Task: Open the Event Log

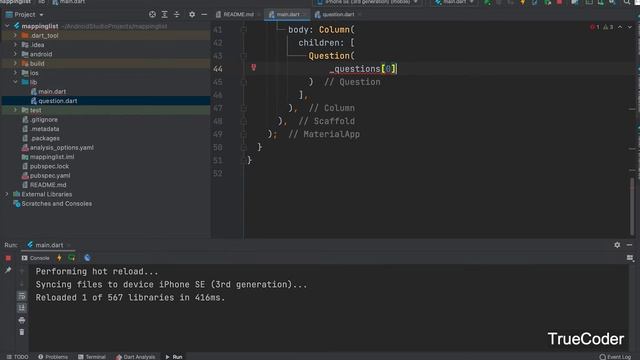Action: click(x=616, y=357)
